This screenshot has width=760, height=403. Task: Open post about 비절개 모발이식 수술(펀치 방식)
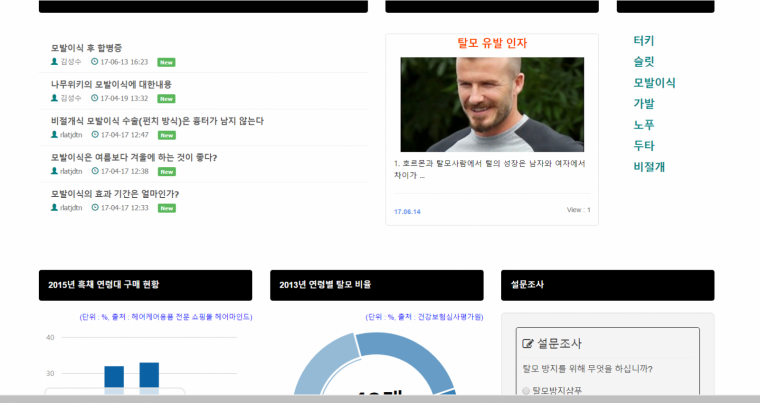click(157, 121)
